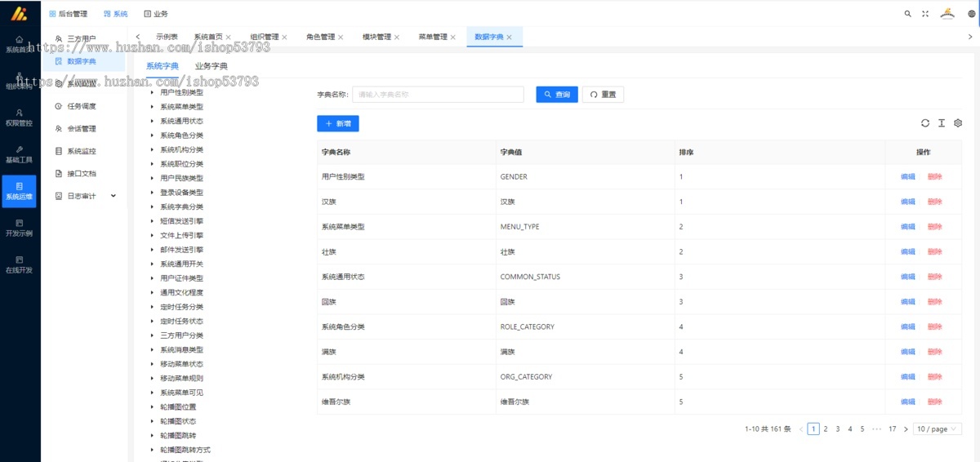The width and height of the screenshot is (980, 462).
Task: Open 系统监控 in the submenu
Action: point(84,151)
